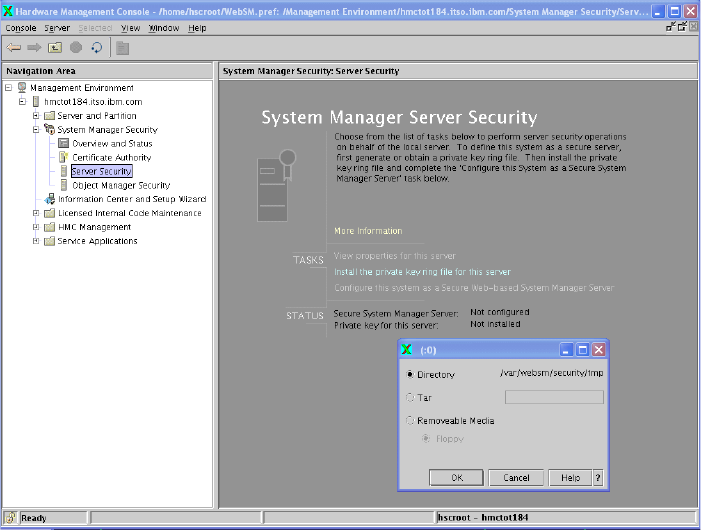Select the Tar radio button
Image resolution: width=701 pixels, height=530 pixels.
coord(410,397)
